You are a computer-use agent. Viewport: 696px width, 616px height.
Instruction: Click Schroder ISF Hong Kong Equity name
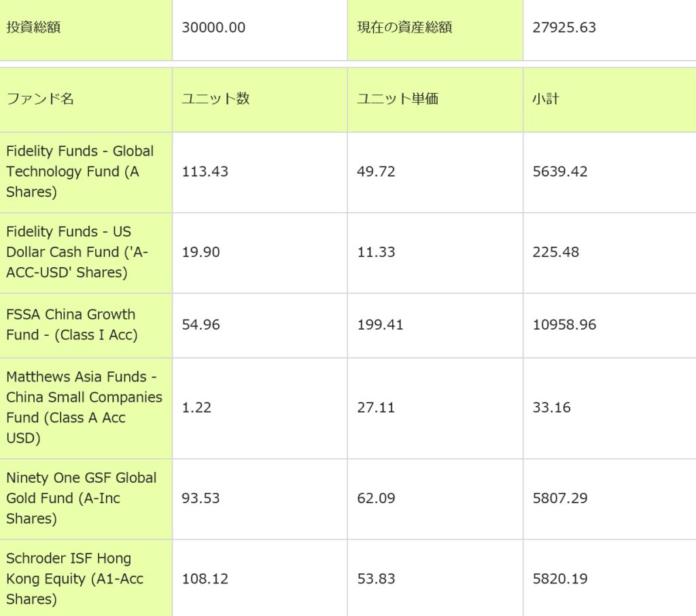coord(75,579)
